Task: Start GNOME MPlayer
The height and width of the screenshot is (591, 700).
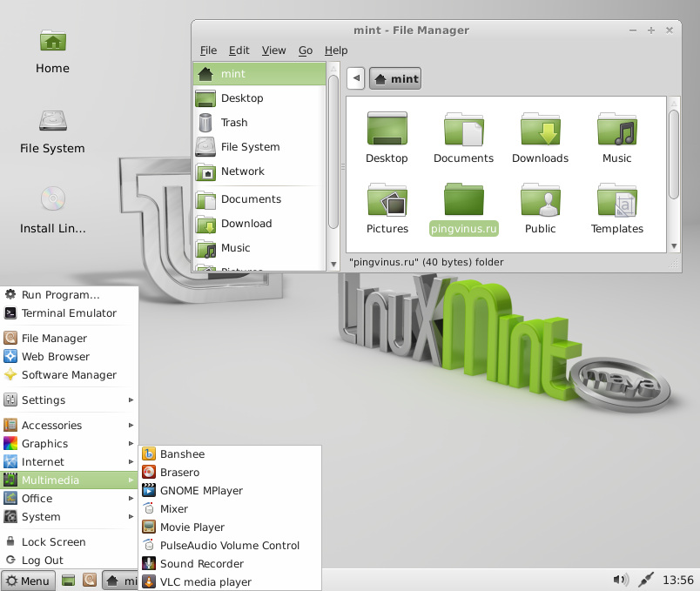Action: 231,491
